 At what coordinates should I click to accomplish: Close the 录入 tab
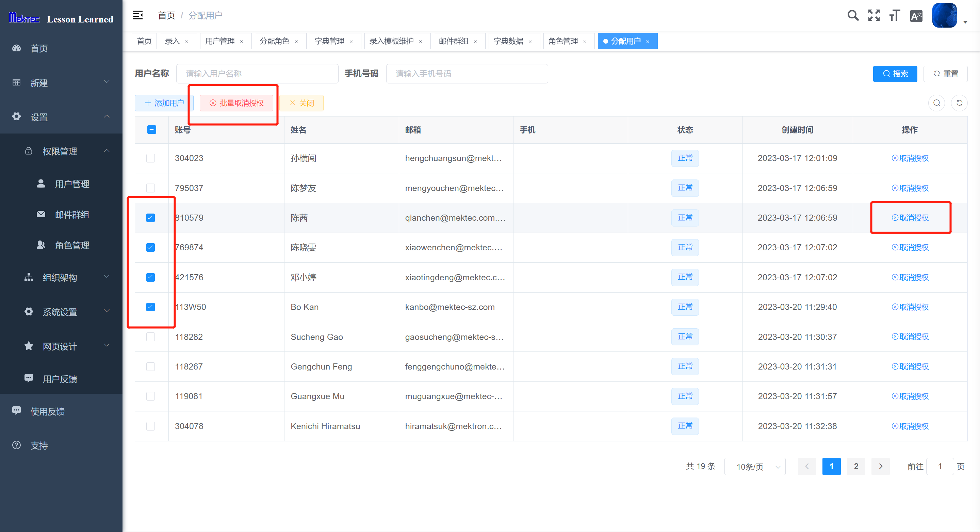click(x=187, y=42)
